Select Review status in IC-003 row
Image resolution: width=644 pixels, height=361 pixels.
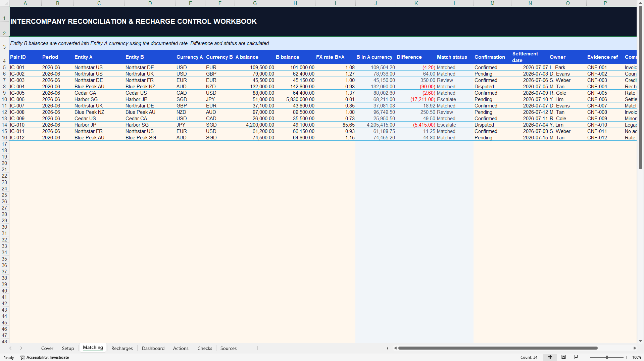(455, 80)
